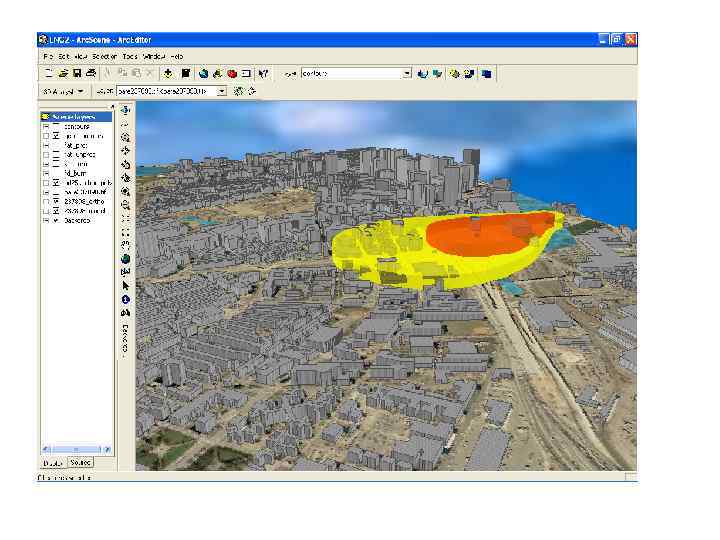Pick the Select Graphics arrow tool
The height and width of the screenshot is (540, 720).
click(125, 286)
